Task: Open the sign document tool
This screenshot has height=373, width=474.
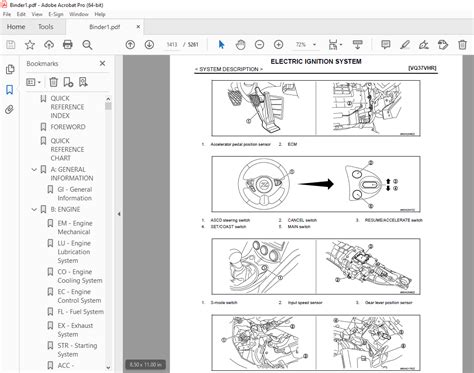Action: (424, 45)
